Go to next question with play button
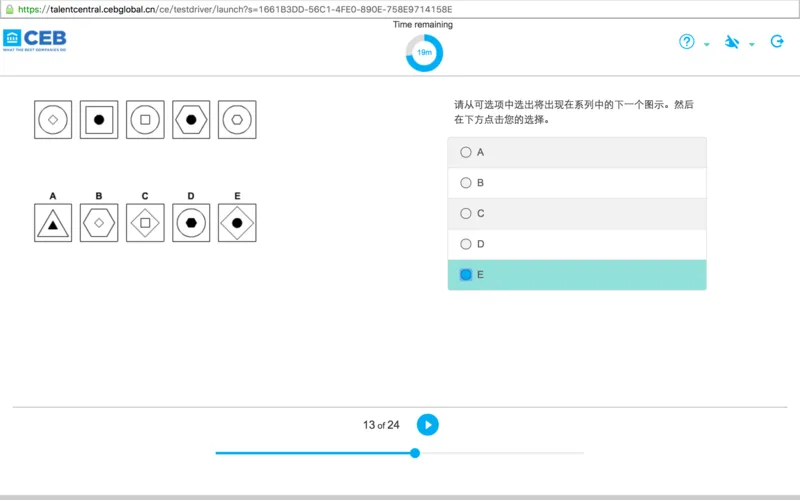 (428, 424)
